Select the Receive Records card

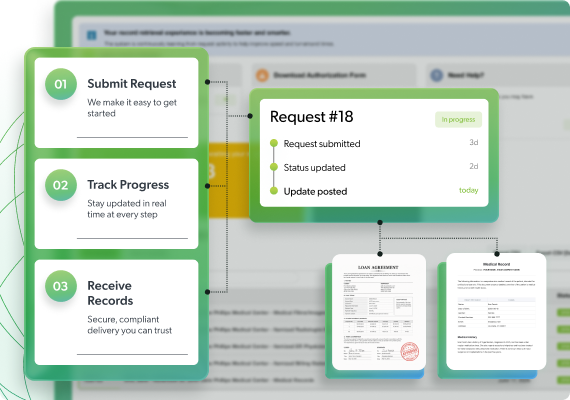pyautogui.click(x=116, y=312)
